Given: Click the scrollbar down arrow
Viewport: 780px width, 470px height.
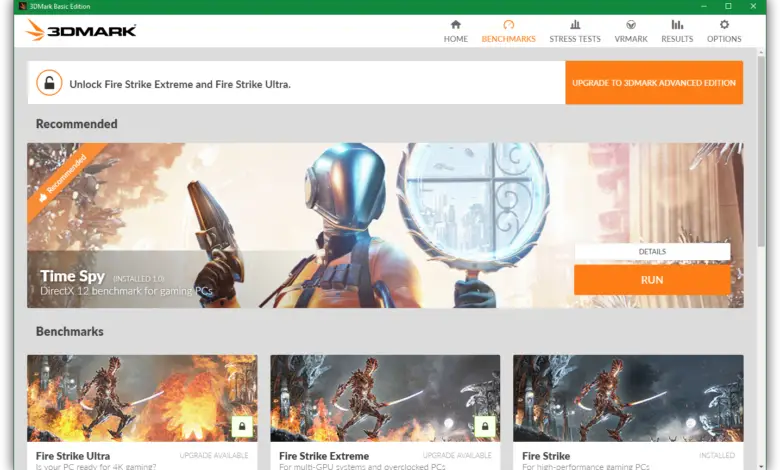Looking at the screenshot, I should [x=761, y=467].
